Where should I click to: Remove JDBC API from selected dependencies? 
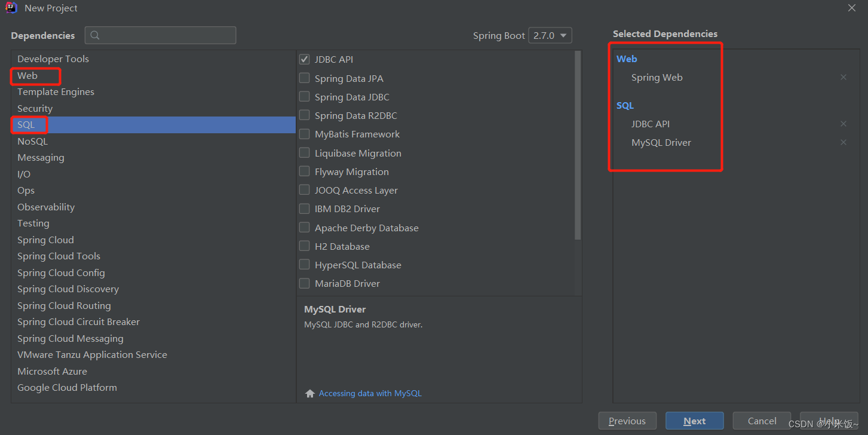pyautogui.click(x=843, y=124)
